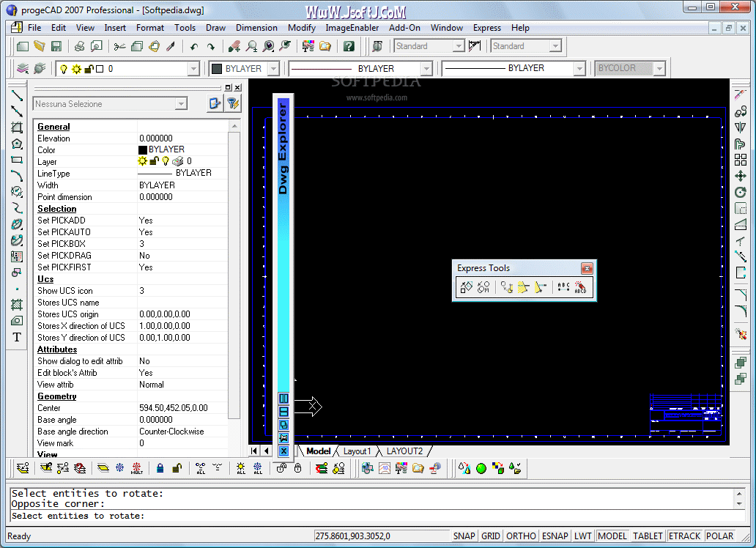This screenshot has height=548, width=756.
Task: Open the BYCOLOR plot style dropdown
Action: [x=659, y=69]
